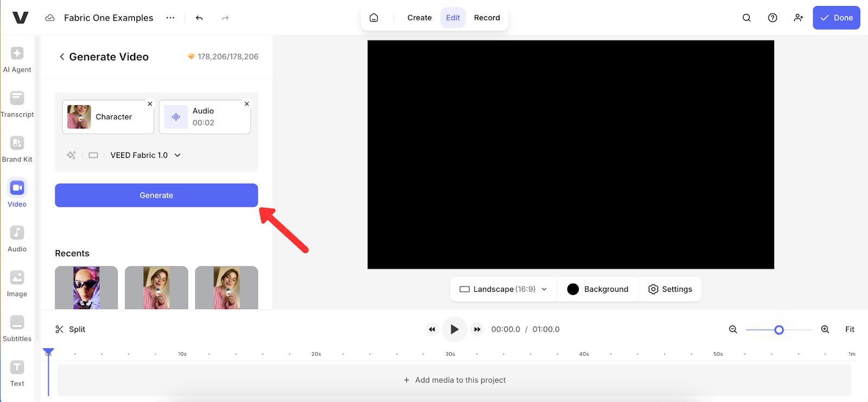The image size is (868, 402).
Task: Redo the last undone action
Action: 225,18
